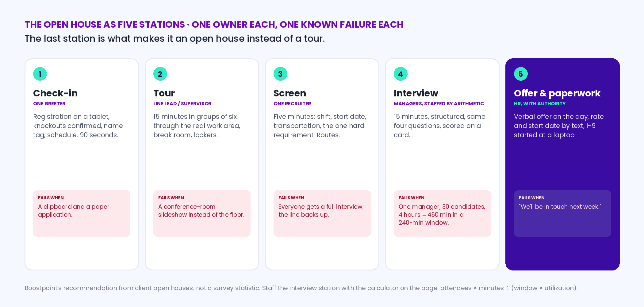Click the 'We'll be in touch next week' box

[562, 213]
